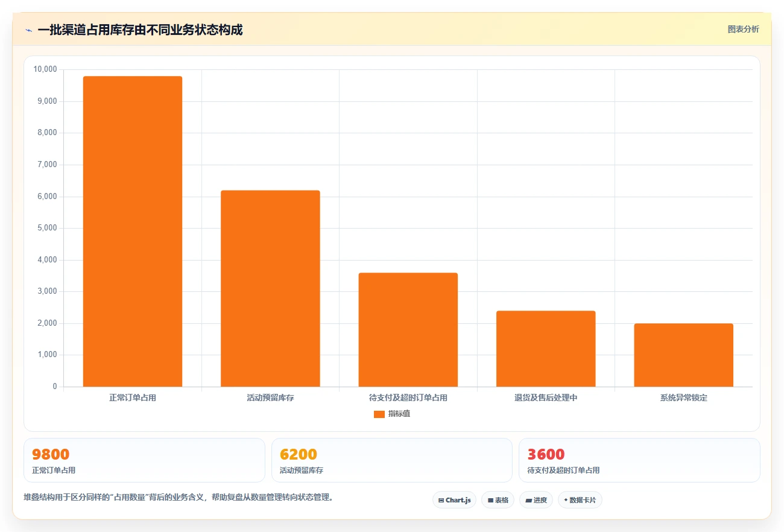Click the y-axis value 10,000

pos(45,69)
